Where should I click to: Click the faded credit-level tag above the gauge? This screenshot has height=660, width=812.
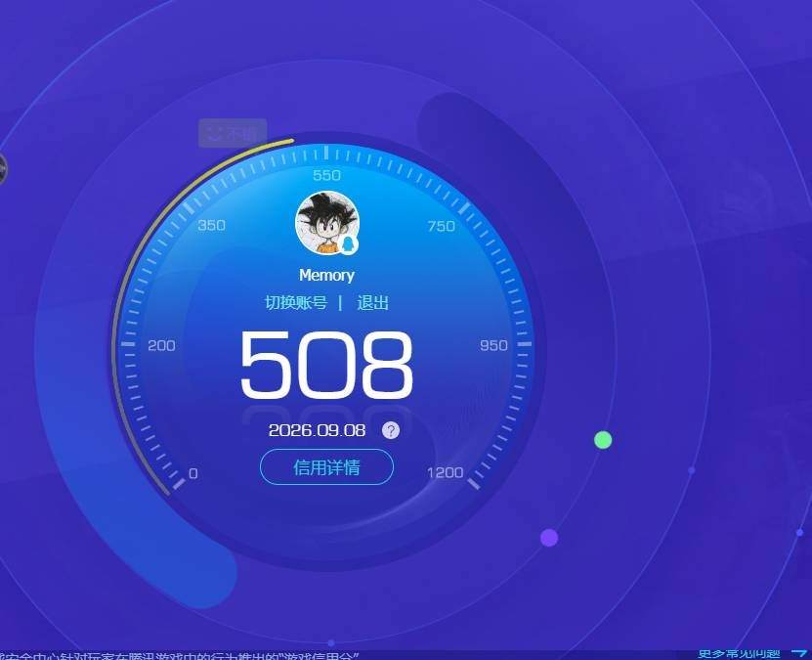pyautogui.click(x=233, y=133)
